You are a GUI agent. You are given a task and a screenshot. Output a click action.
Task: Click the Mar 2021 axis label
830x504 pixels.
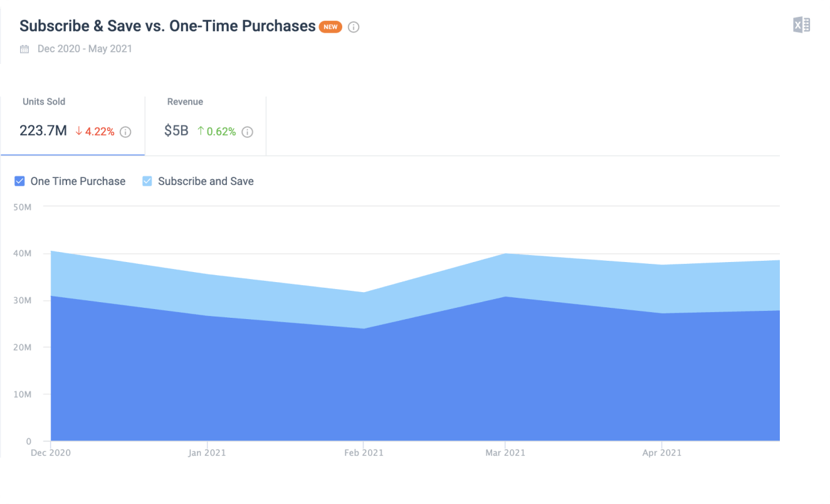pyautogui.click(x=507, y=452)
